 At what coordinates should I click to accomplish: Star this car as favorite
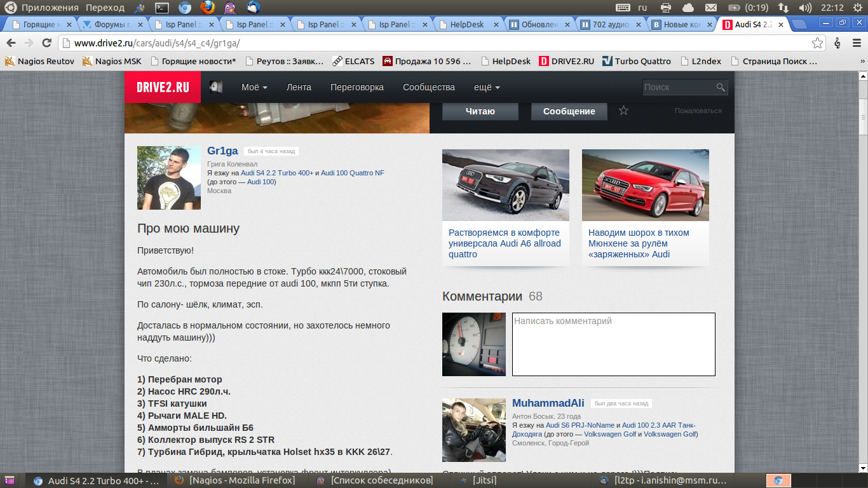click(x=623, y=111)
